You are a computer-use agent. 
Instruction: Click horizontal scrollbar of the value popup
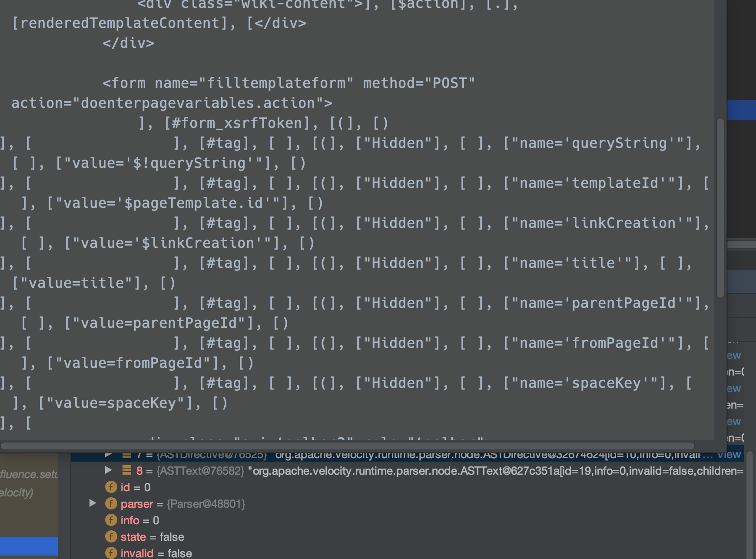click(x=348, y=446)
